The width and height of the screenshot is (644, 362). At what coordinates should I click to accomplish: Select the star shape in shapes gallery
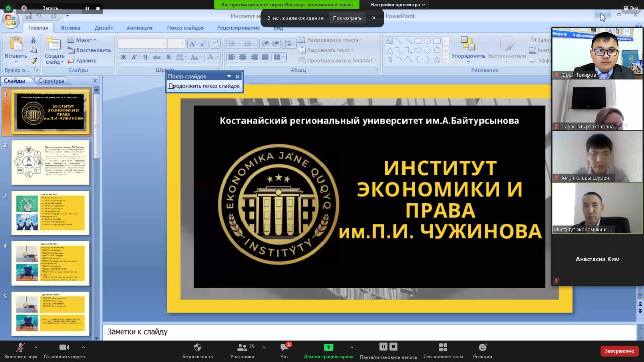tap(437, 59)
